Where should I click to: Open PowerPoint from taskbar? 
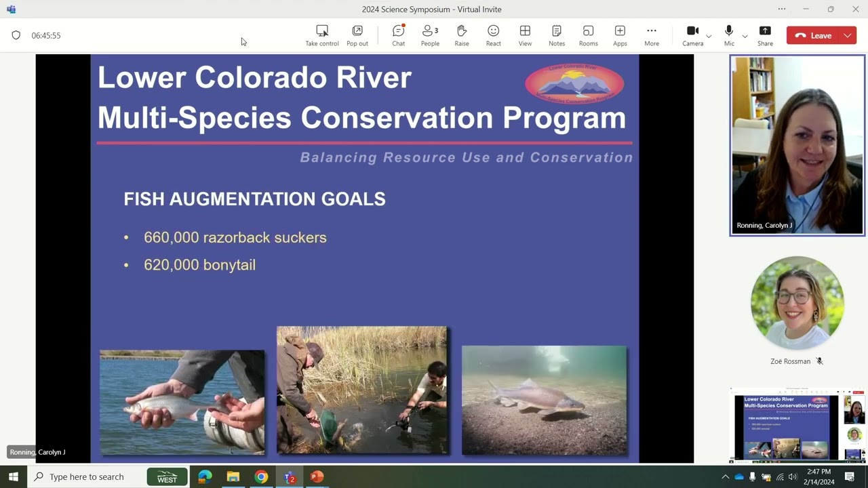(317, 476)
